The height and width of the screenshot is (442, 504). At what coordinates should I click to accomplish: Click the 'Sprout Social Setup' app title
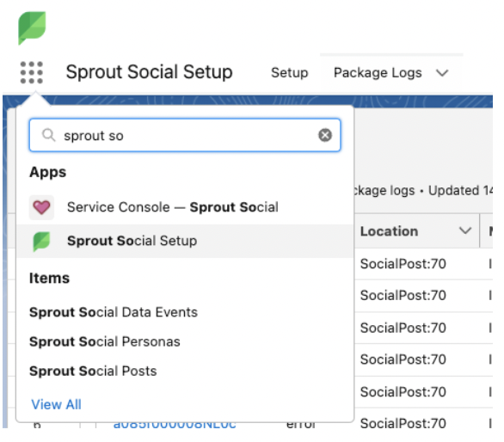coord(149,72)
